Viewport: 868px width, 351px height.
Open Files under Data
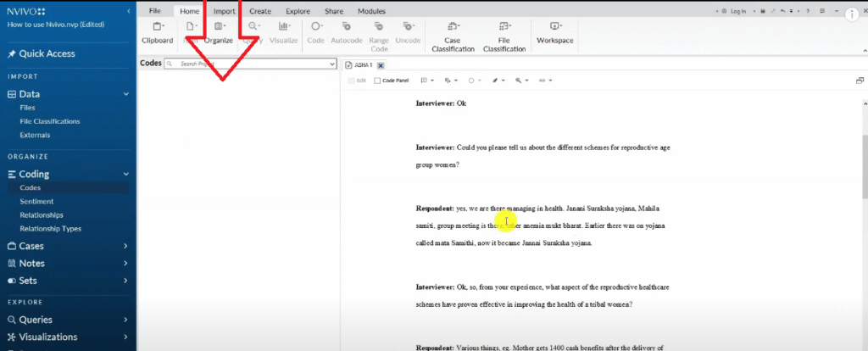click(x=27, y=108)
